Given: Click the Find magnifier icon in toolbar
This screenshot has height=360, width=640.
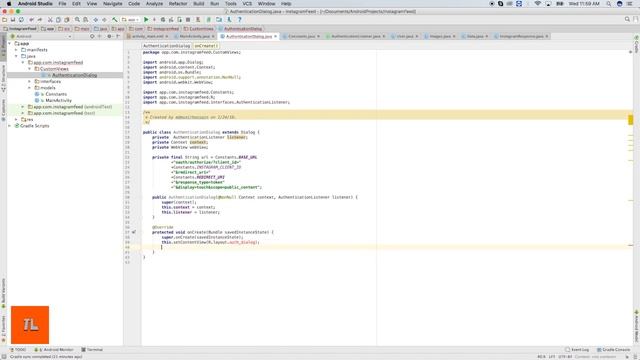Looking at the screenshot, I should (x=77, y=20).
